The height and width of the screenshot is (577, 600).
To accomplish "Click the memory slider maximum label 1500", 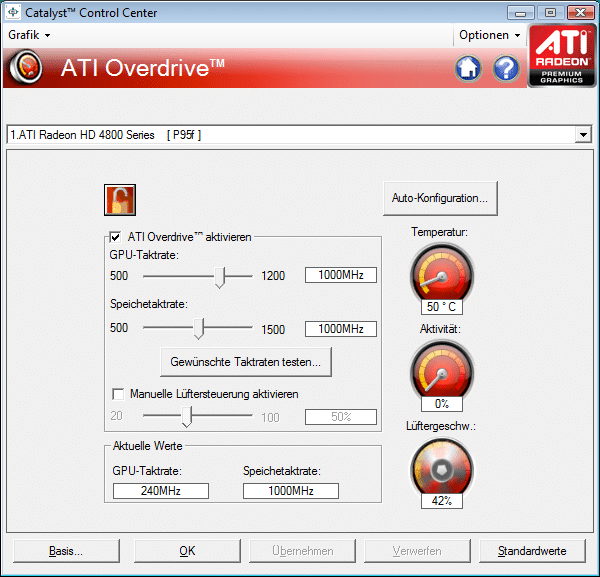I will (273, 330).
